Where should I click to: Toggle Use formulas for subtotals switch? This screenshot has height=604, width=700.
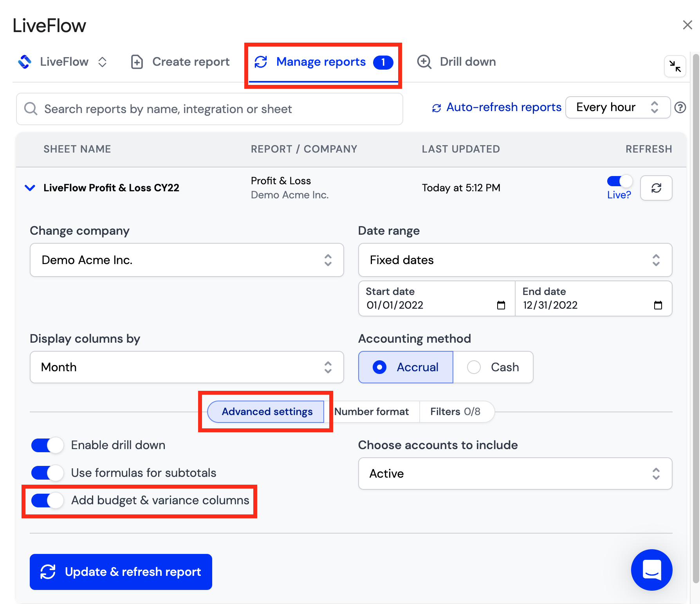47,473
